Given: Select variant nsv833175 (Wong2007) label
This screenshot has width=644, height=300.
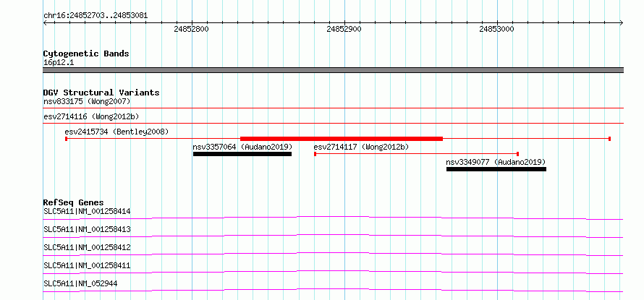Looking at the screenshot, I should point(87,101).
